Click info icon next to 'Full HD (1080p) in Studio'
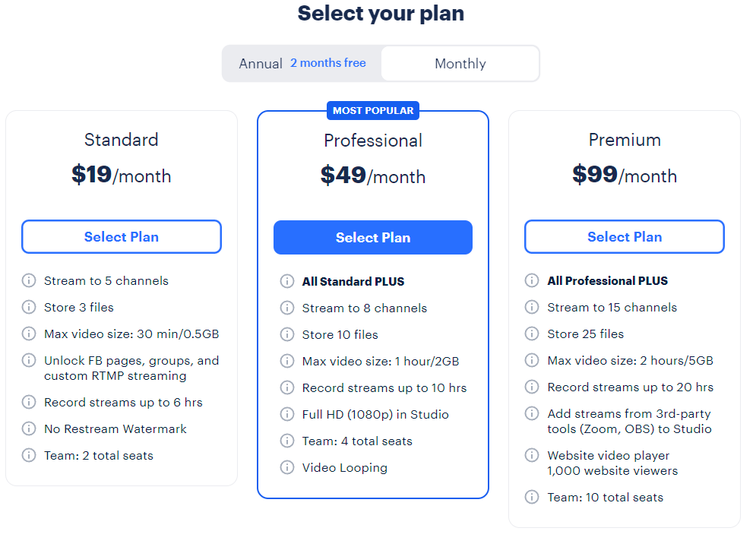Image resolution: width=756 pixels, height=547 pixels. click(x=287, y=415)
